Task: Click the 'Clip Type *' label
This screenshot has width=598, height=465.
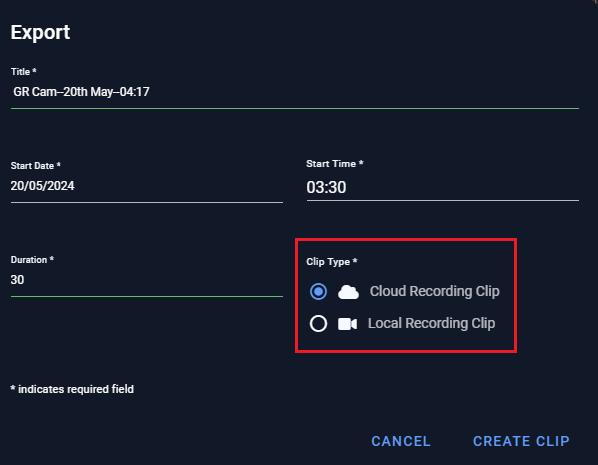Action: pos(331,262)
